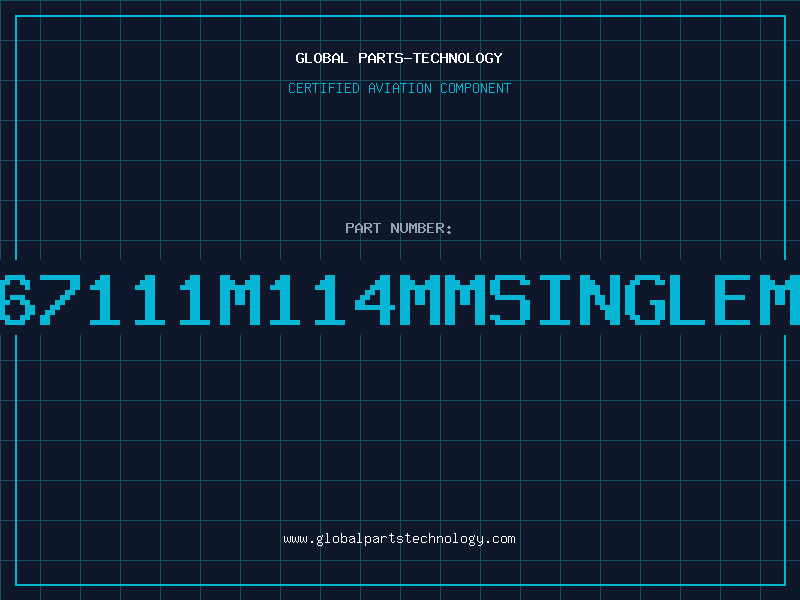Select the word CERTIFIED
Screen dimensions: 800x600
coord(324,88)
